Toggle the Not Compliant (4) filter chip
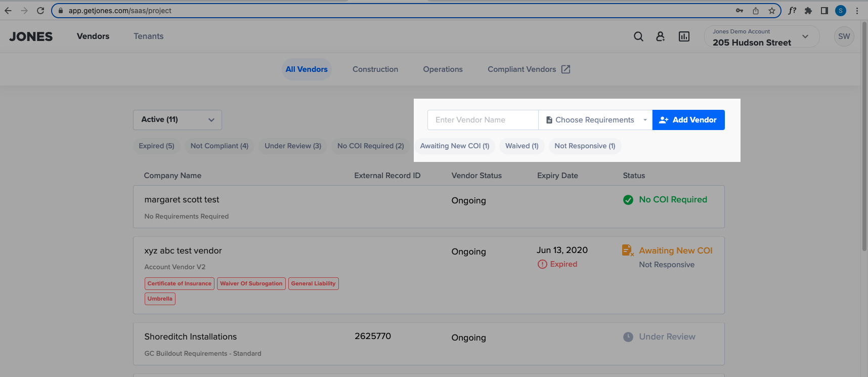The image size is (868, 377). (219, 146)
